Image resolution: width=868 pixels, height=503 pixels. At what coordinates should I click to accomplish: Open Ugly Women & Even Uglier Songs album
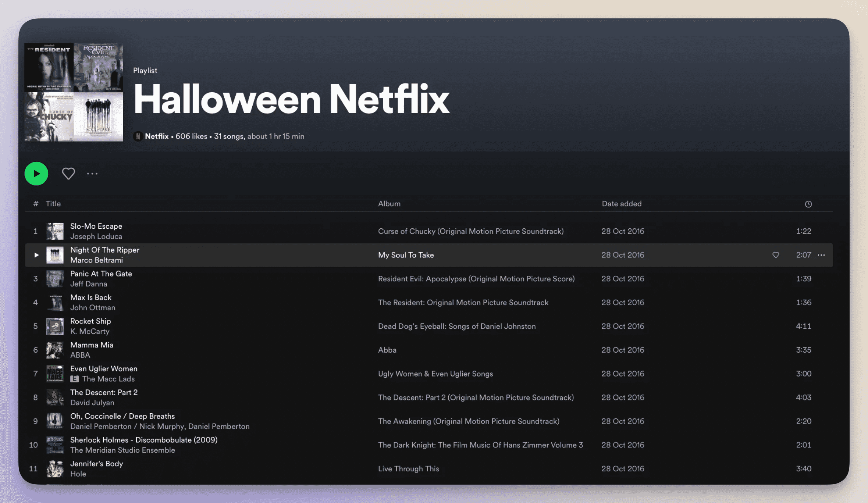point(435,374)
